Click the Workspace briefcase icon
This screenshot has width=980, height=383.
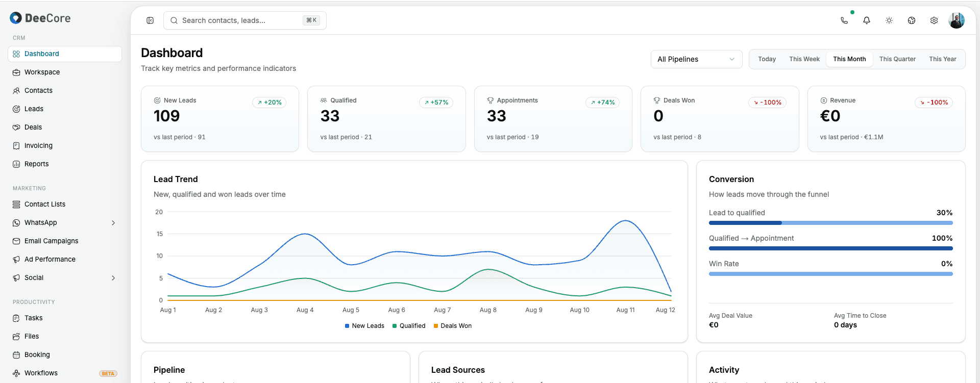point(16,72)
